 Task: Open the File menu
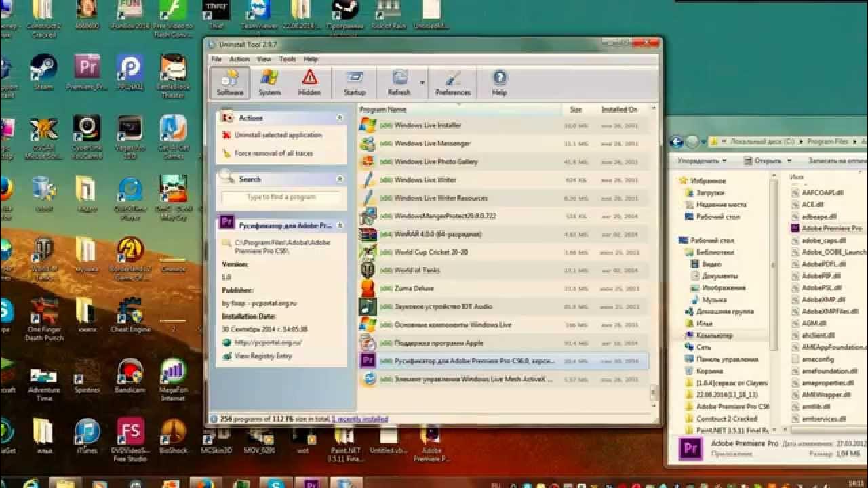point(216,59)
